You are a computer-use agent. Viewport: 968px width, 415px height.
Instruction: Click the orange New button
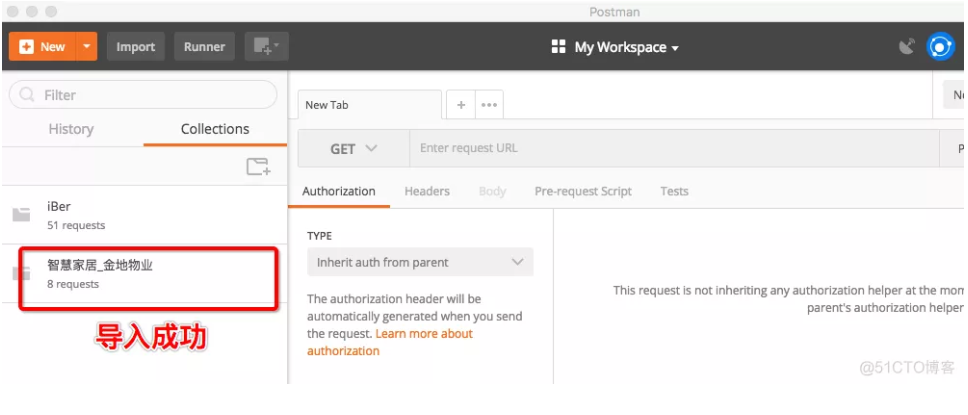point(43,47)
